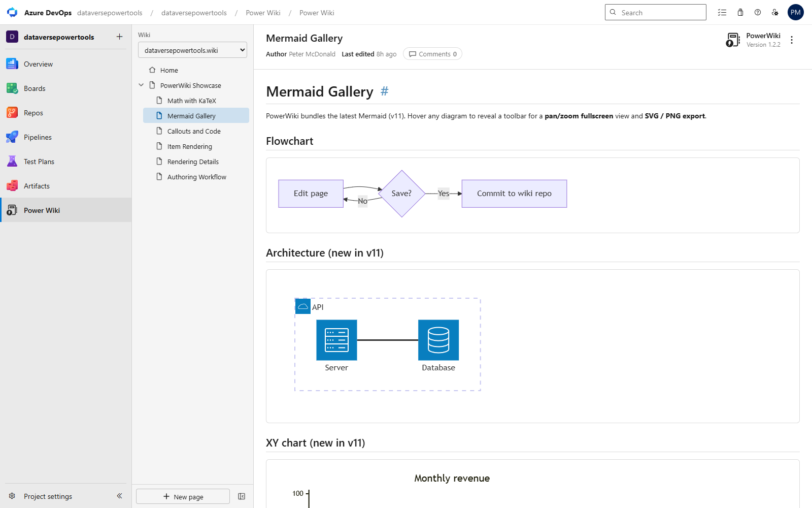Click the Flowchart section heading

[x=290, y=141]
